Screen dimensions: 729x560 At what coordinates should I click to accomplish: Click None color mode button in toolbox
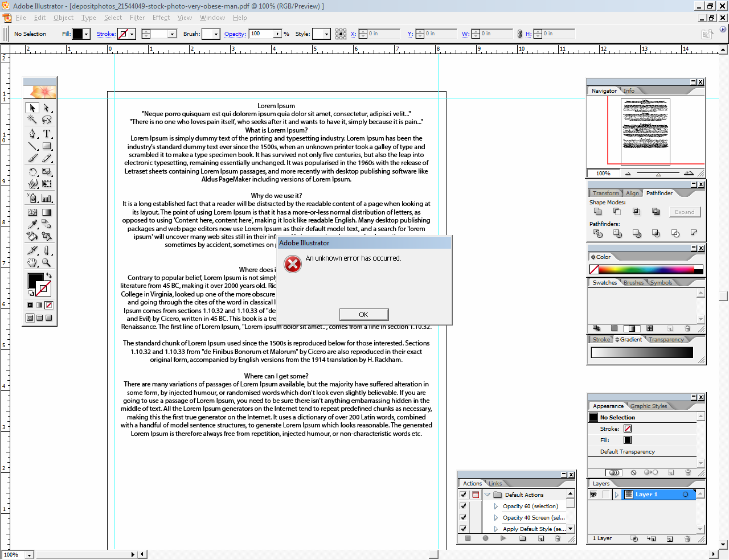pos(49,306)
